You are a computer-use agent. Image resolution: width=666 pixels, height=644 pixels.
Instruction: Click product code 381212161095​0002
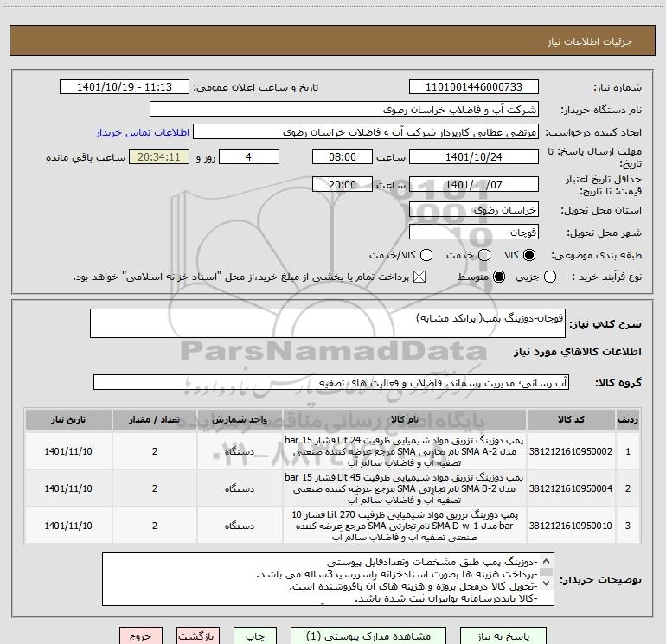571,451
